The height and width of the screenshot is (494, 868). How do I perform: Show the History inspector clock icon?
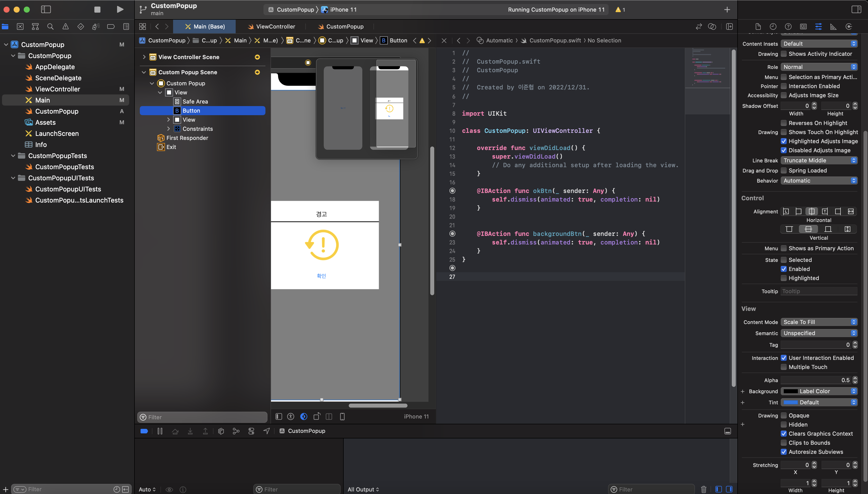(x=773, y=27)
